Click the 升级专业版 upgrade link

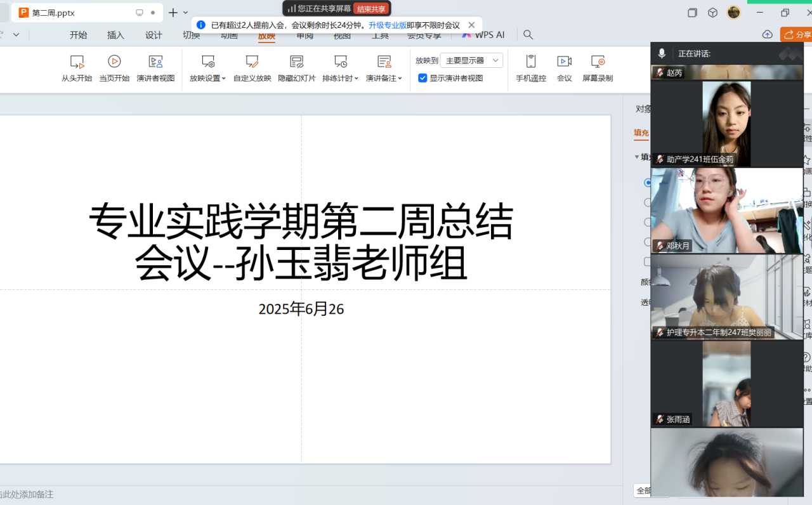tap(388, 25)
